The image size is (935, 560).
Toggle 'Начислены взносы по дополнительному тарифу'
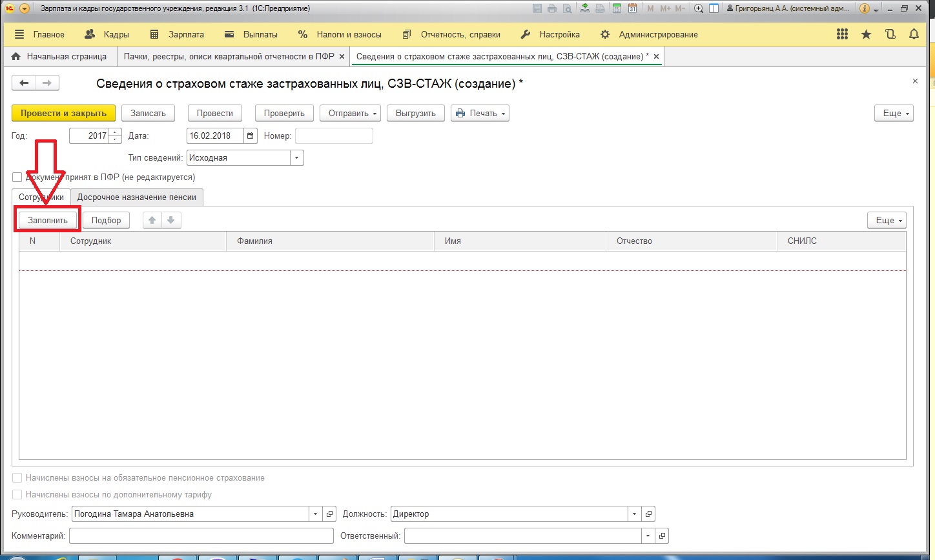pos(17,495)
